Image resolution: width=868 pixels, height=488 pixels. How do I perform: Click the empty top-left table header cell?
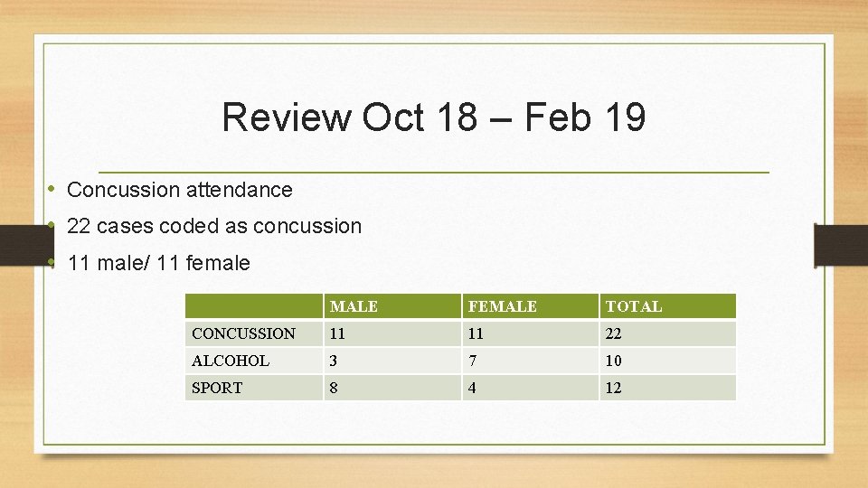coord(253,306)
